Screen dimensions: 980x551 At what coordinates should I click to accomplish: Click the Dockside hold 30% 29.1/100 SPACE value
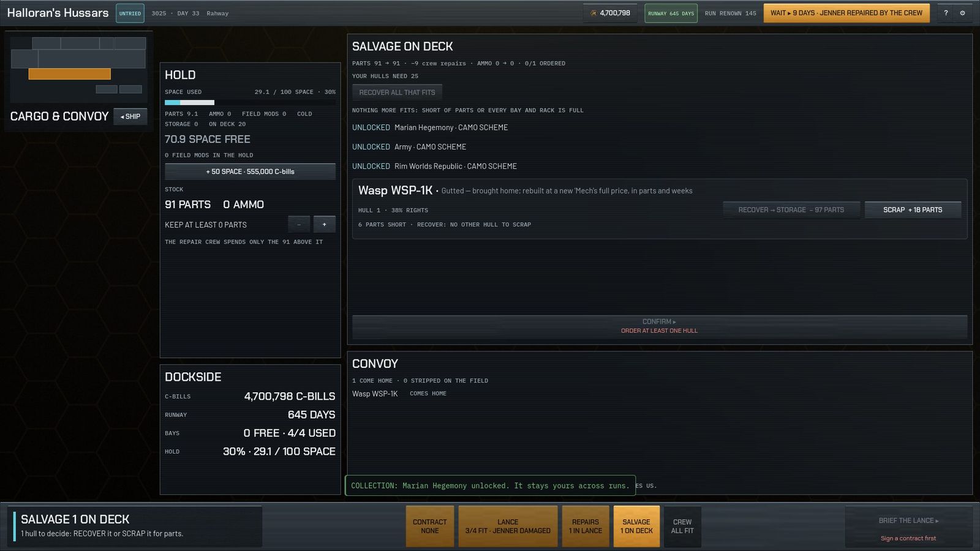[279, 452]
